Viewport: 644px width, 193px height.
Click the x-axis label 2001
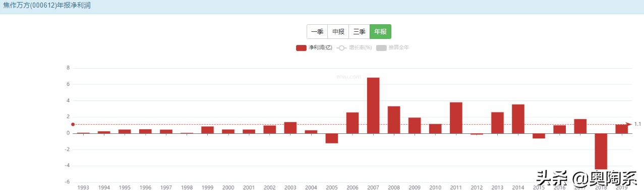(249, 187)
